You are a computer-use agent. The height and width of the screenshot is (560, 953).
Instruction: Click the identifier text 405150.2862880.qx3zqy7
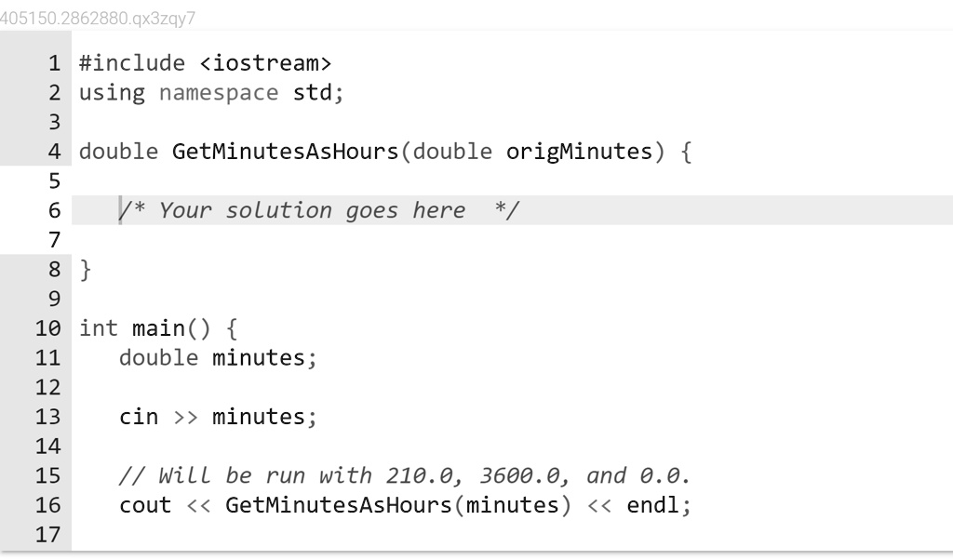(x=98, y=19)
